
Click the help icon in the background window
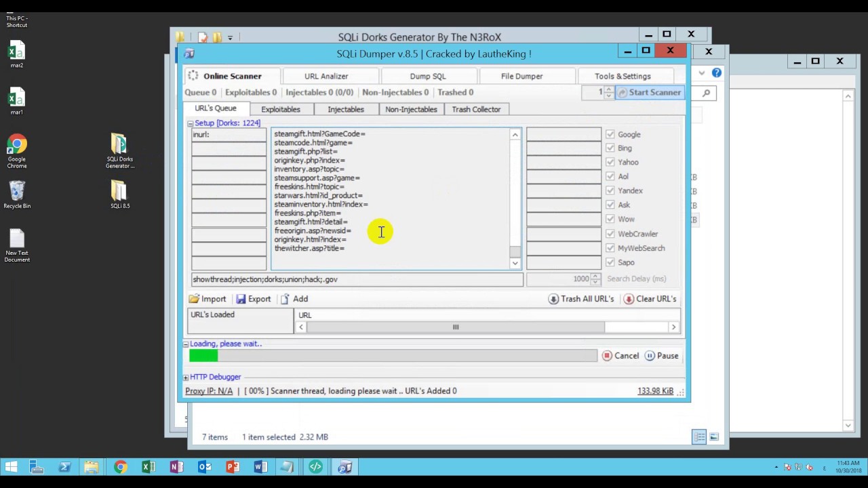click(717, 73)
